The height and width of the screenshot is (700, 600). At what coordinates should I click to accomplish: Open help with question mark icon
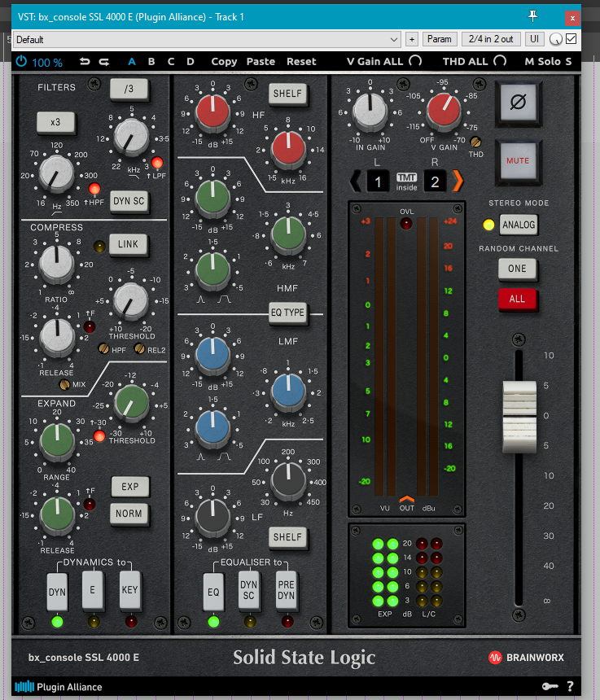pos(570,686)
